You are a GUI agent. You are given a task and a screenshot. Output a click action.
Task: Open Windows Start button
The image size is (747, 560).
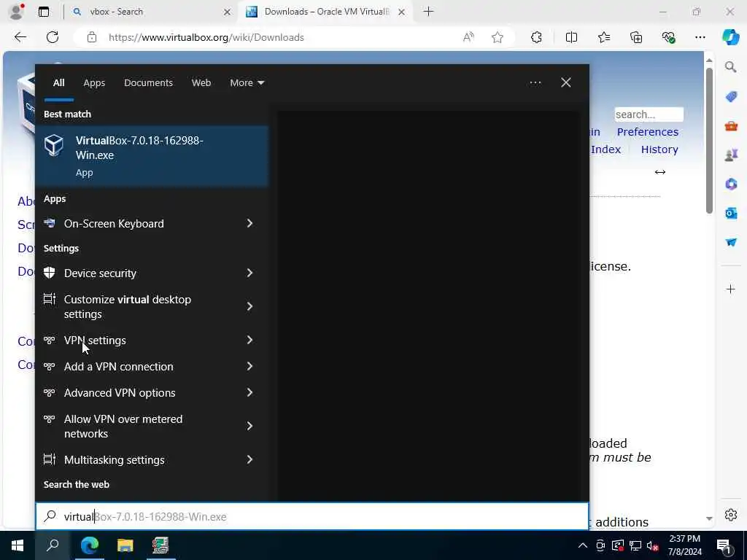click(18, 545)
